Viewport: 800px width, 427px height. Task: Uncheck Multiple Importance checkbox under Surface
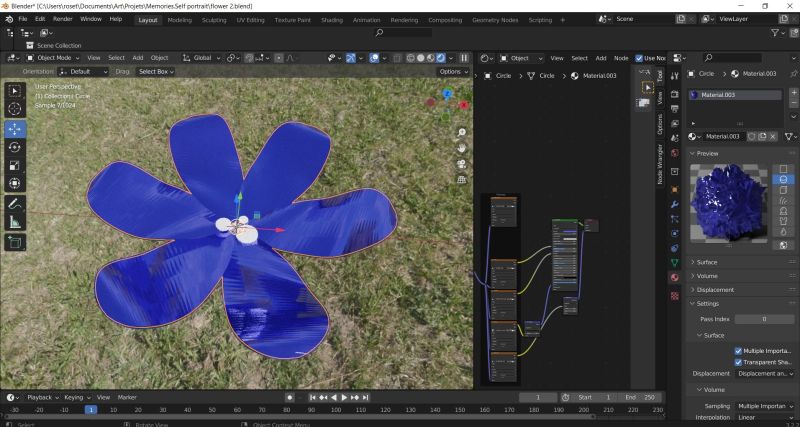(739, 351)
